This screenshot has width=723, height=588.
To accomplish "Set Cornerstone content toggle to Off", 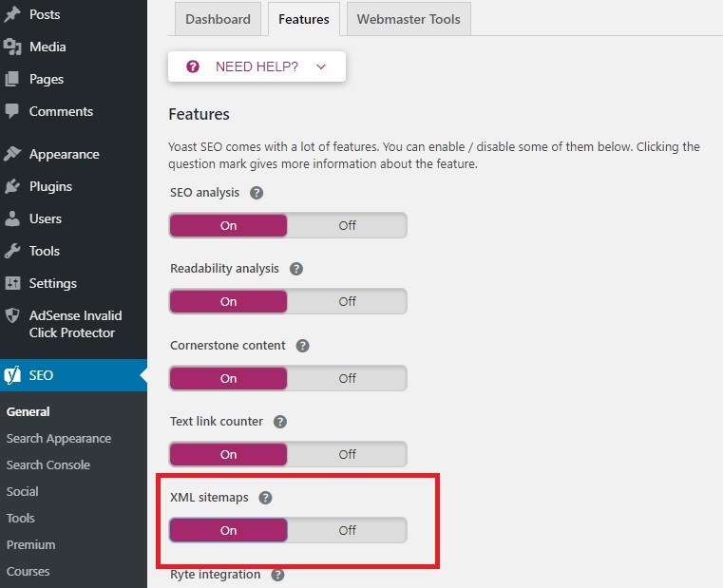I will click(347, 379).
